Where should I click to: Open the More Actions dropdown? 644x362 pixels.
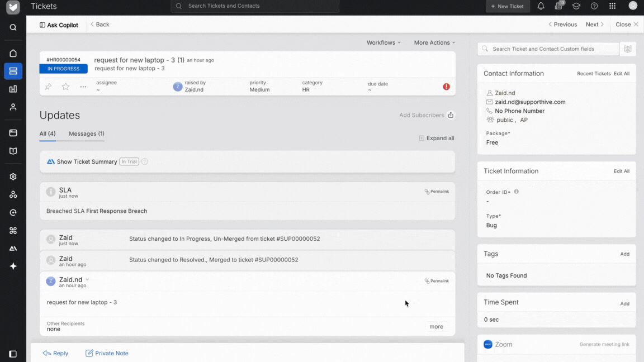click(x=434, y=42)
